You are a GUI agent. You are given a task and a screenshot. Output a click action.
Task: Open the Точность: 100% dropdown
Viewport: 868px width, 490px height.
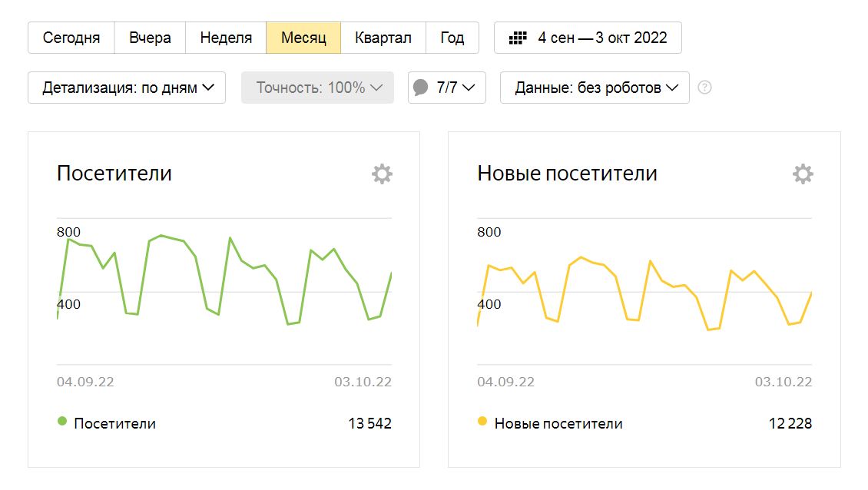point(318,88)
